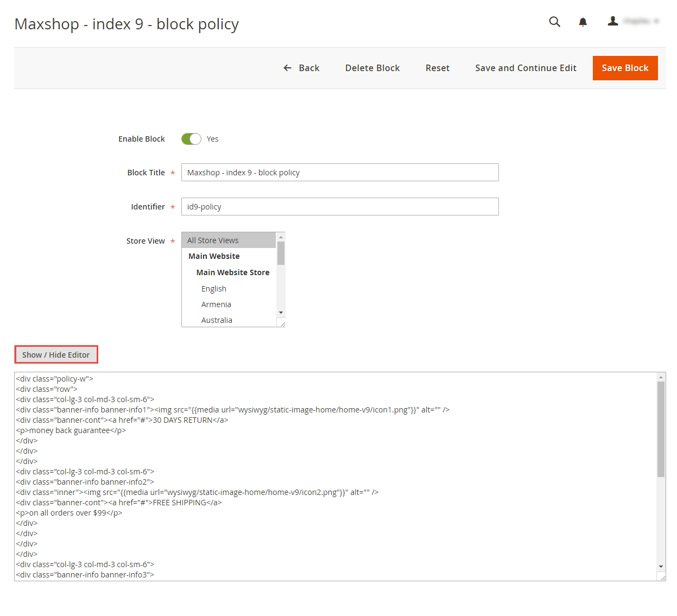
Task: Select English store view
Action: [x=229, y=289]
